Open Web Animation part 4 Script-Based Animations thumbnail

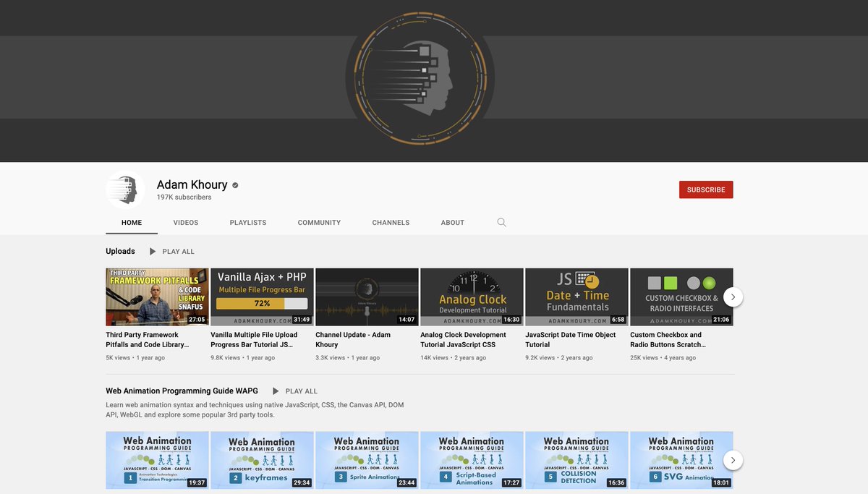pos(472,460)
